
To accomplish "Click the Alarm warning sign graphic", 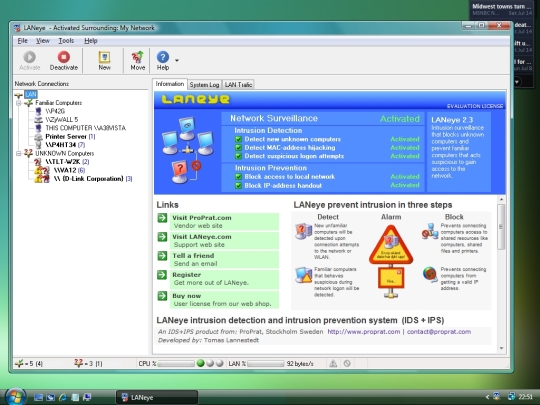I will [391, 245].
